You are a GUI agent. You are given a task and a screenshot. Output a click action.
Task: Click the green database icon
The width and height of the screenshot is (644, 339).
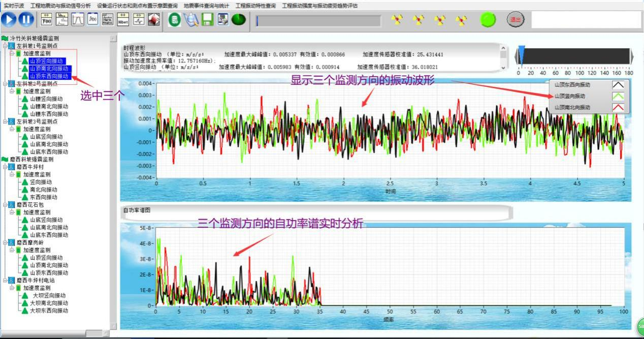pyautogui.click(x=174, y=20)
